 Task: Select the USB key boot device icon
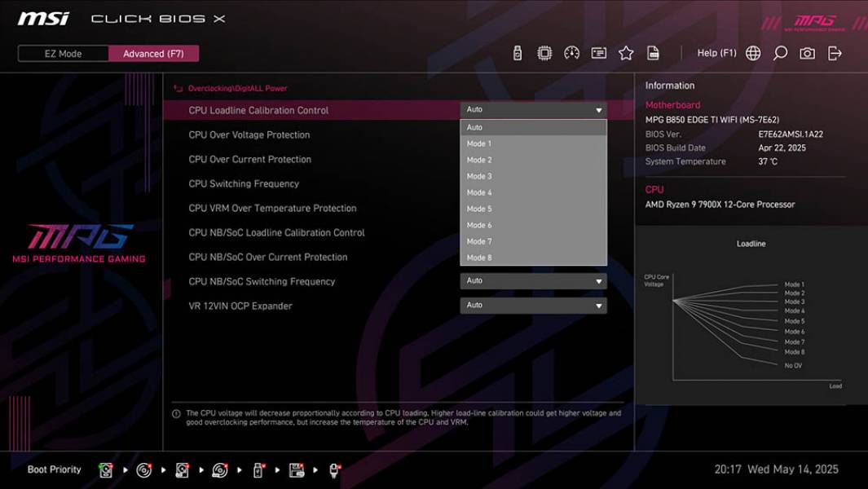pos(258,470)
